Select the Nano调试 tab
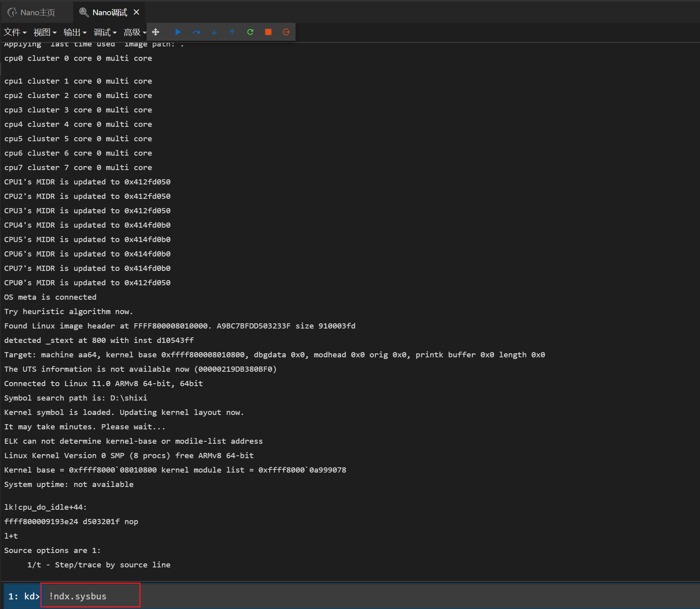Image resolution: width=700 pixels, height=609 pixels. coord(109,13)
